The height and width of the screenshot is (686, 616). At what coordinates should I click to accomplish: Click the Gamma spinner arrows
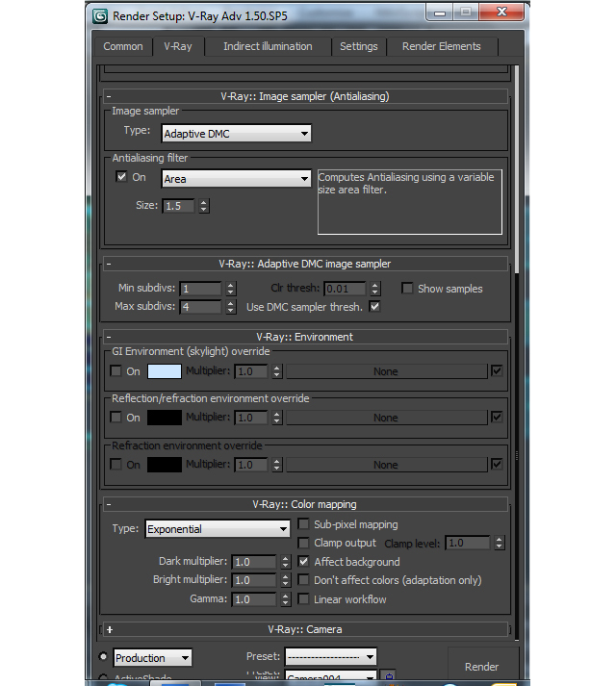[286, 599]
